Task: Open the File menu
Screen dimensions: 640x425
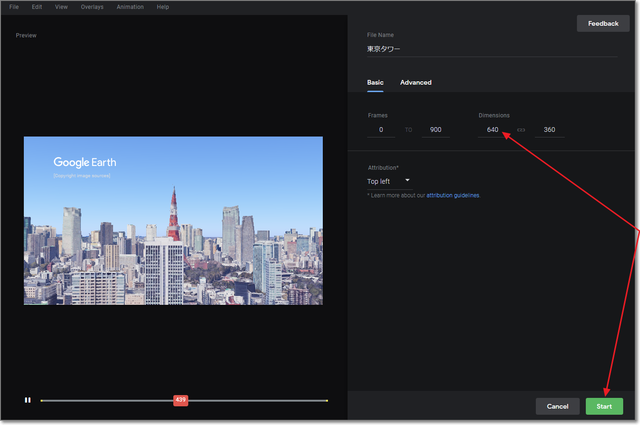Action: click(14, 7)
